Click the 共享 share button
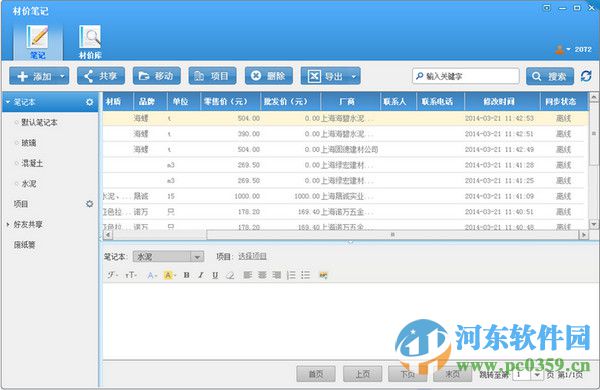The width and height of the screenshot is (600, 390). coord(101,76)
